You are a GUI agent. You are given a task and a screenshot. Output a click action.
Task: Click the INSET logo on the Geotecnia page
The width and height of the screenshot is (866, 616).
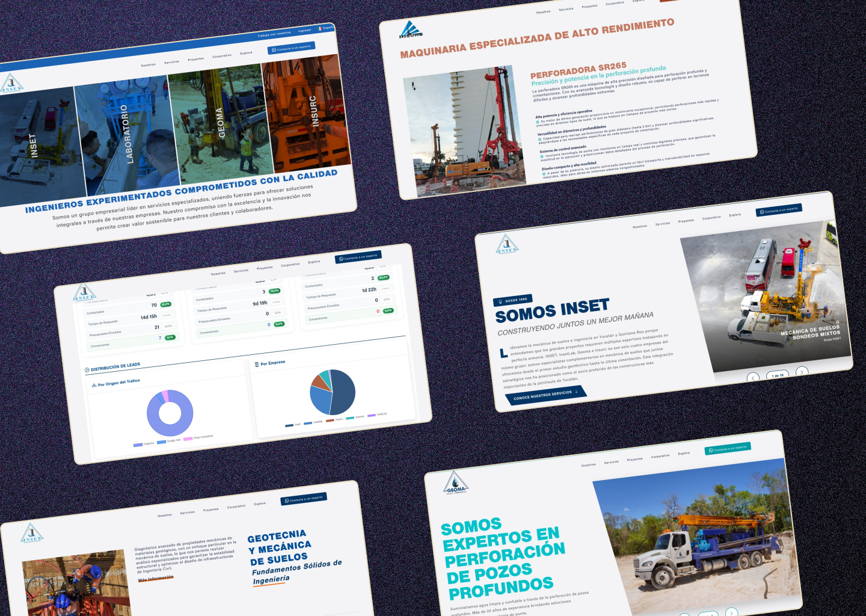32,534
